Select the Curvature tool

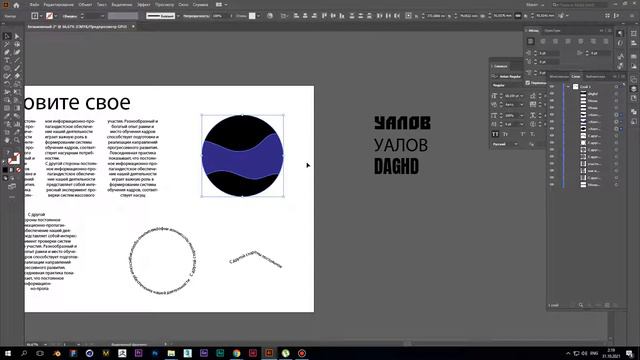(17, 52)
